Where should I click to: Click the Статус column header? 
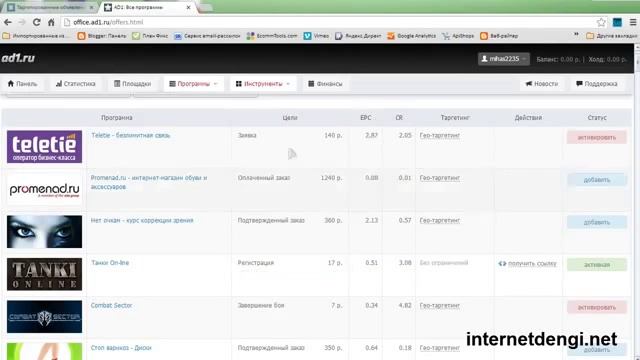click(597, 118)
